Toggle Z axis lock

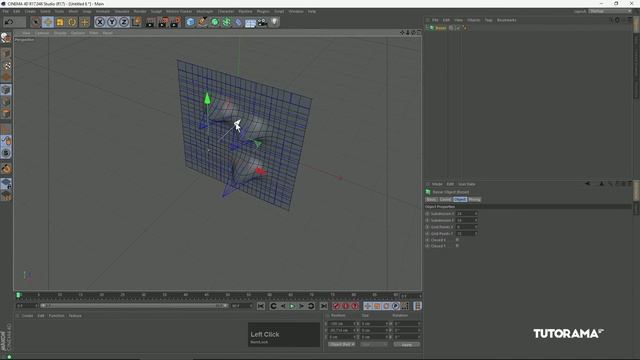(x=124, y=22)
